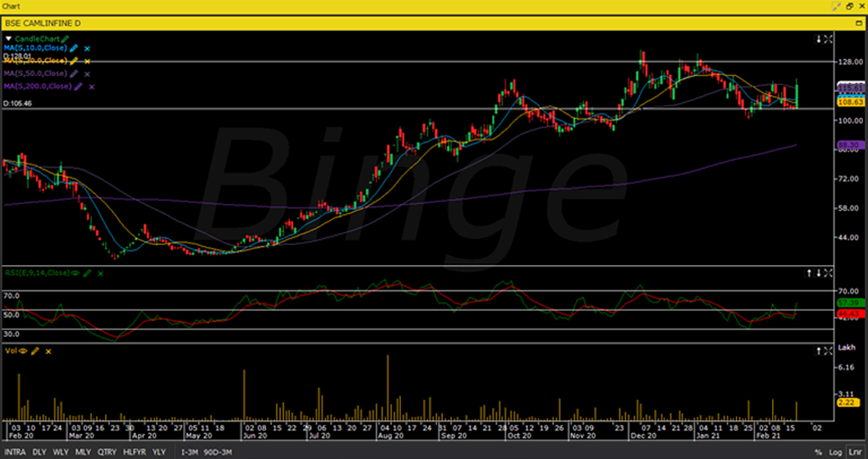The image size is (868, 459).
Task: Select the MA(S,200.0,Close) indicator label
Action: click(38, 86)
